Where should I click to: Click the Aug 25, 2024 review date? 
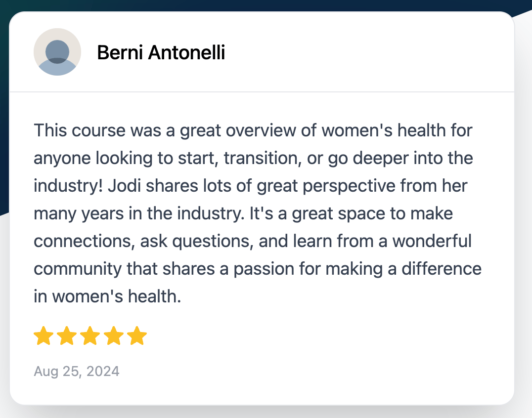point(76,371)
